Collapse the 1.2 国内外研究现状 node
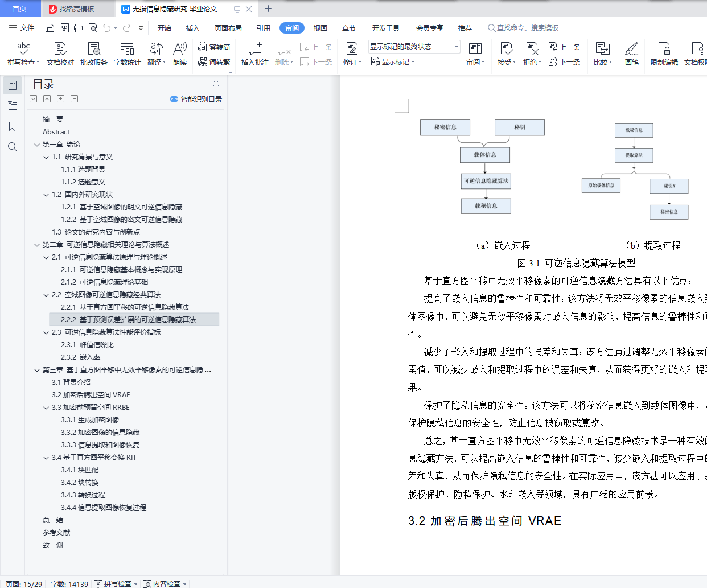The width and height of the screenshot is (707, 588). [46, 195]
